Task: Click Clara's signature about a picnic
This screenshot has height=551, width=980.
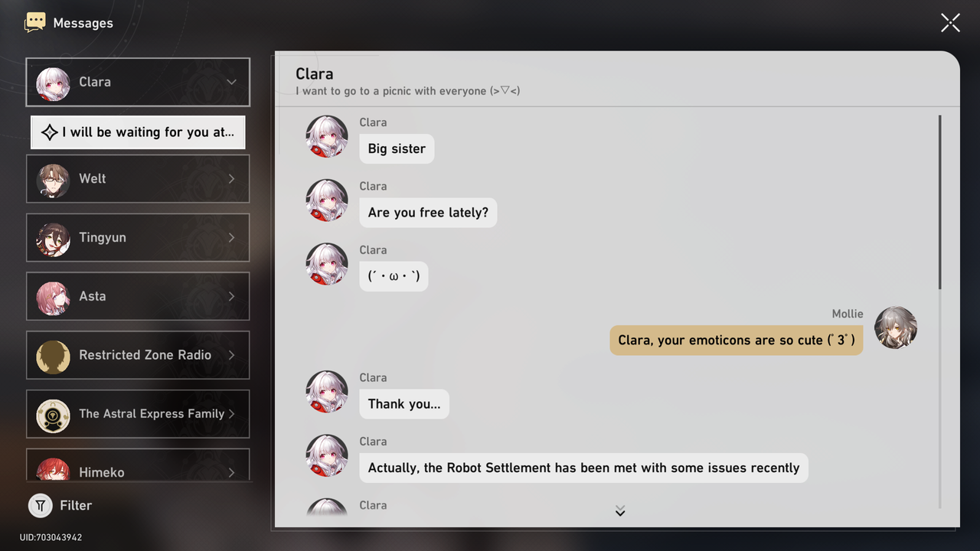Action: [408, 91]
